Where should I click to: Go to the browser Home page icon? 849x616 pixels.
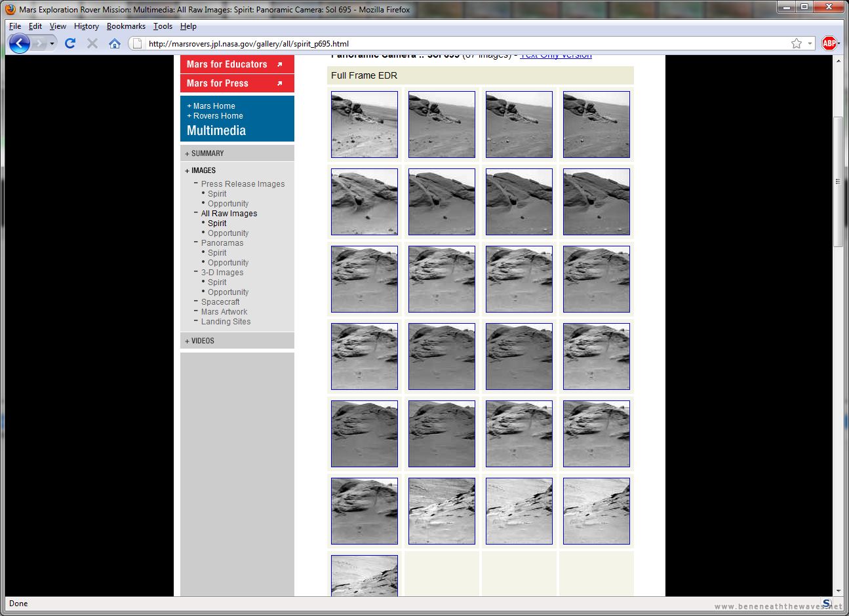click(115, 43)
